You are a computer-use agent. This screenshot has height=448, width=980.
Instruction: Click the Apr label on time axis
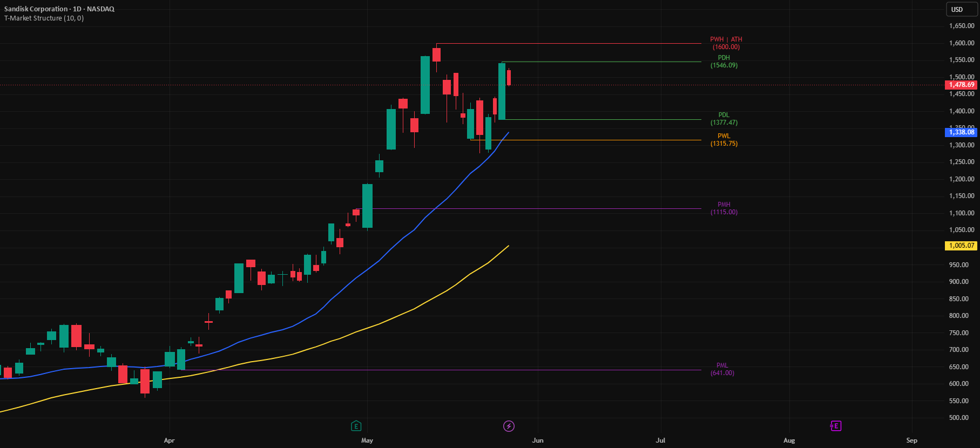[169, 440]
